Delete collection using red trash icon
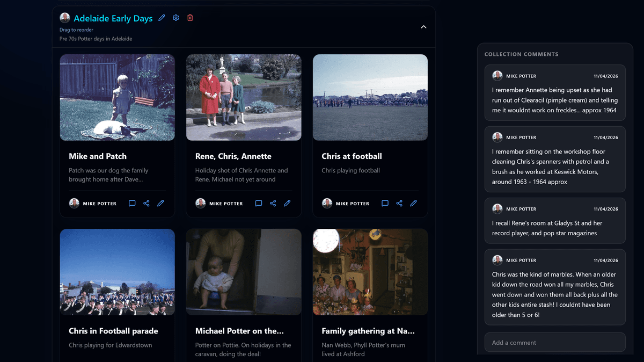The image size is (644, 362). tap(190, 18)
